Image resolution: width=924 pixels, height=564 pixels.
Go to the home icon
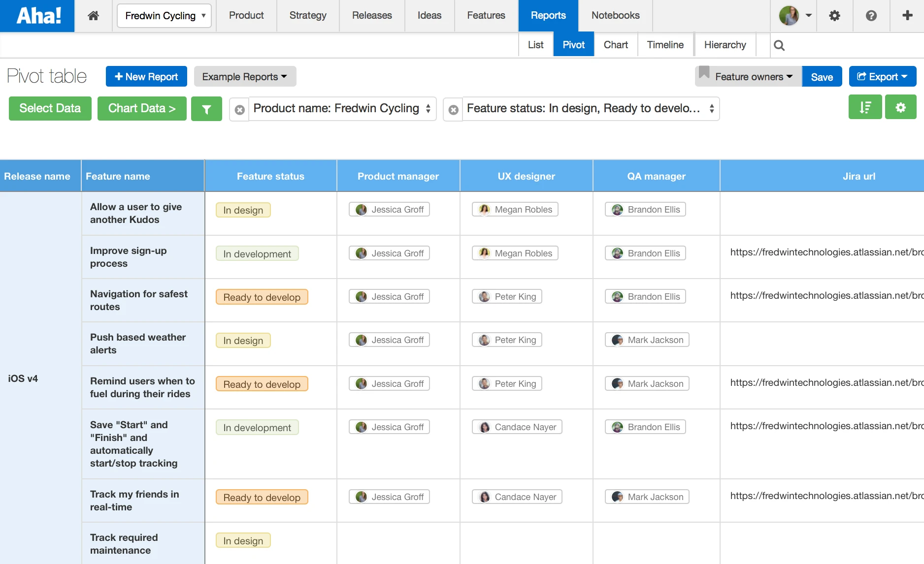(93, 16)
